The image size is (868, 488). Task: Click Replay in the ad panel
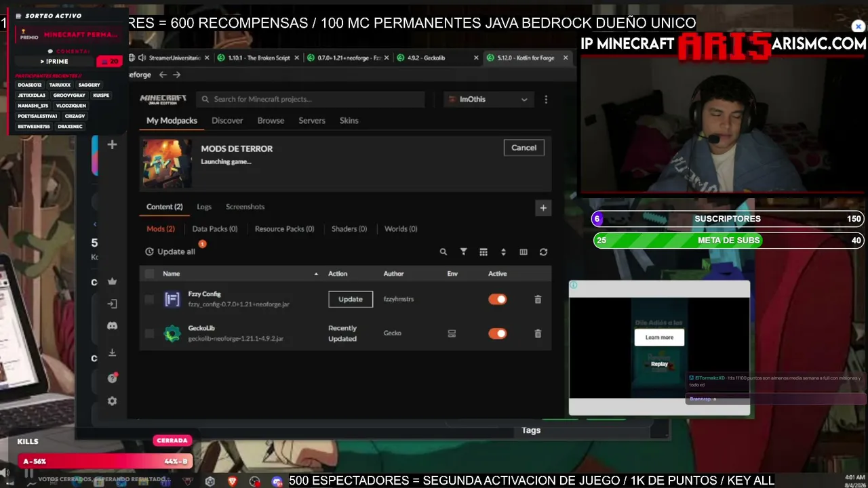[x=659, y=364]
